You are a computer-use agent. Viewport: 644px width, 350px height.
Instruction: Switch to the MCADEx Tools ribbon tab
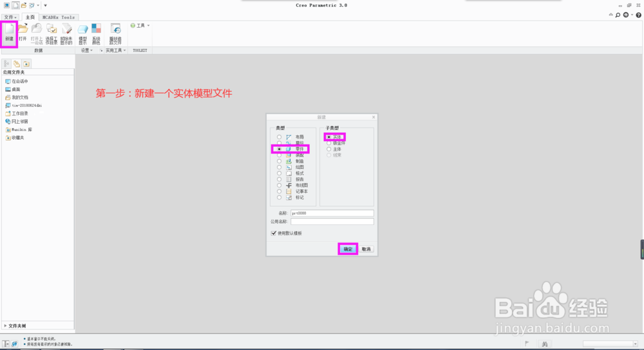point(59,17)
